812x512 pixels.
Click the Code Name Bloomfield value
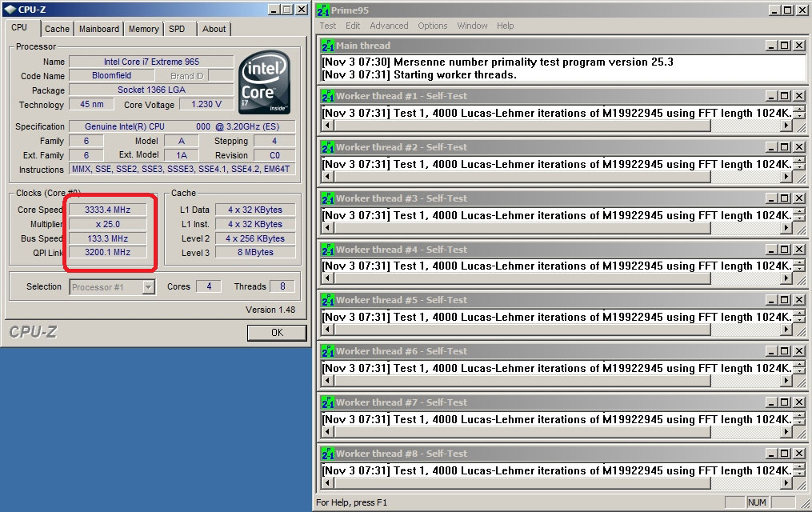pyautogui.click(x=111, y=75)
